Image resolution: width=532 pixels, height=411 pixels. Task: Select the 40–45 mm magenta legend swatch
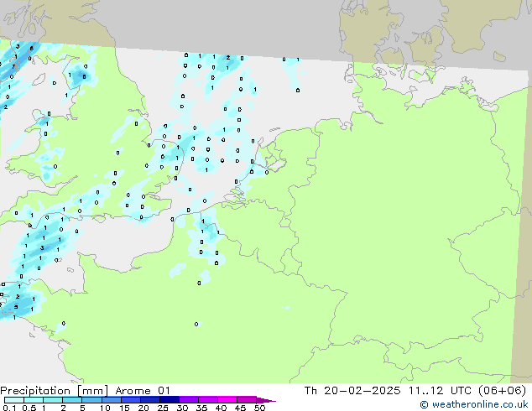click(227, 400)
